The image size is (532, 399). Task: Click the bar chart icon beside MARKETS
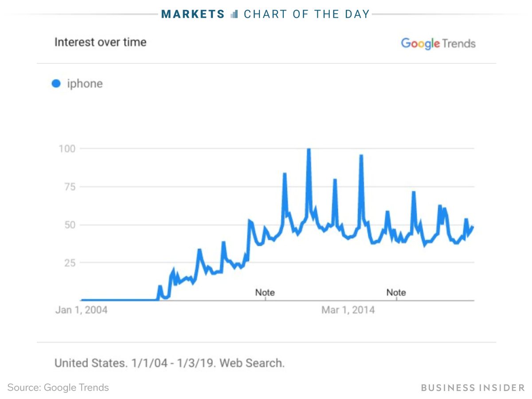(x=235, y=14)
